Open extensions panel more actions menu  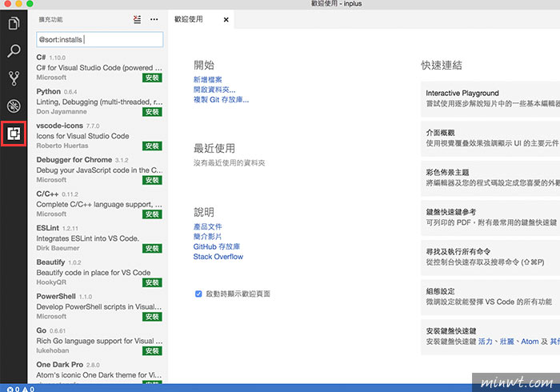(x=154, y=19)
